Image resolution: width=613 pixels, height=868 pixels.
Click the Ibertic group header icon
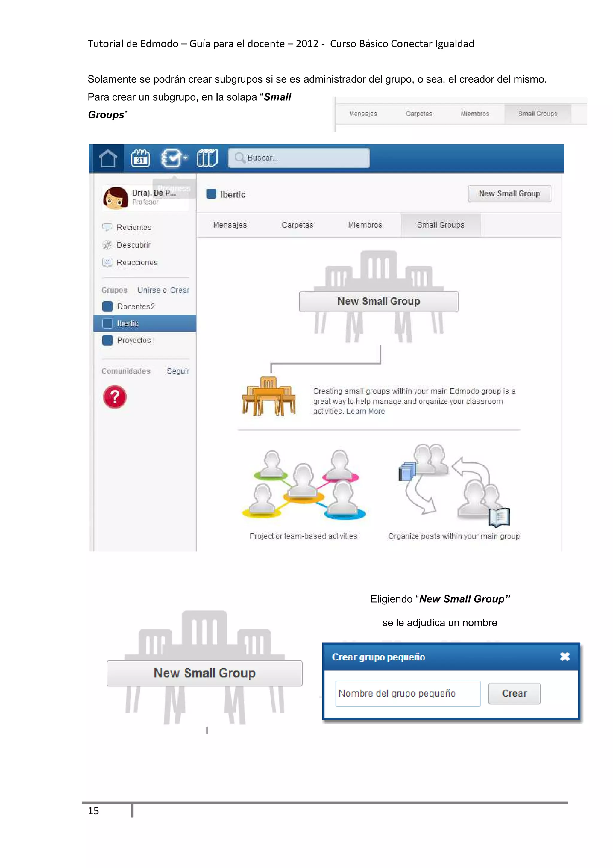[x=212, y=194]
